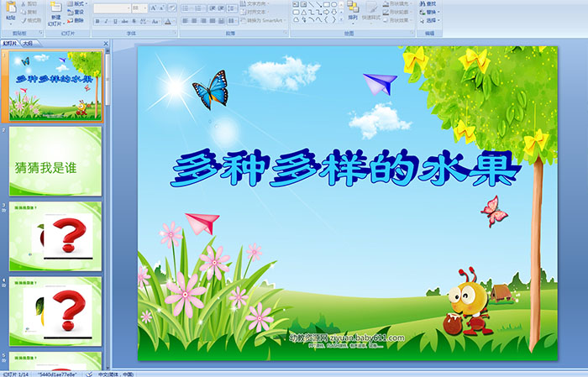Switch to the Outline (大纲) pane tab

(x=28, y=44)
